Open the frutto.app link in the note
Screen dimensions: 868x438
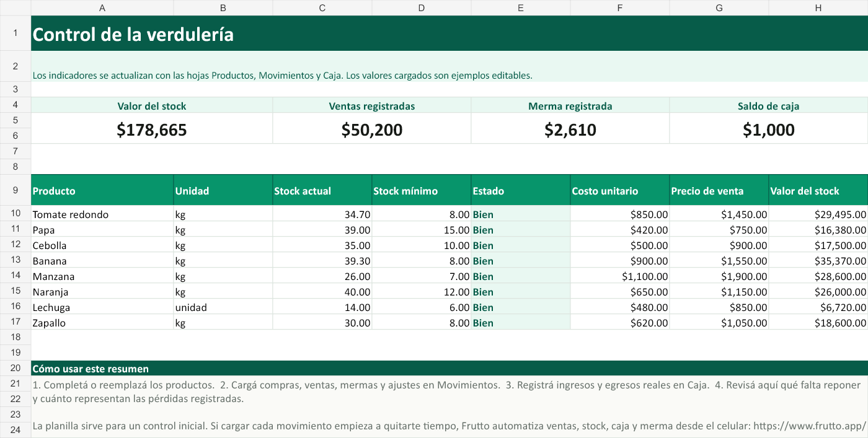[808, 426]
